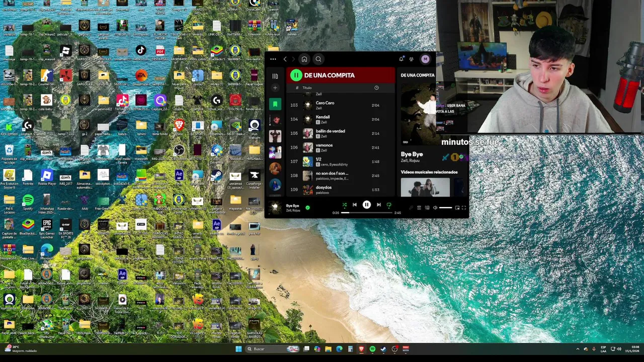Open Microsoft Edge from the taskbar
Screen dimensions: 644x362
[x=339, y=349]
